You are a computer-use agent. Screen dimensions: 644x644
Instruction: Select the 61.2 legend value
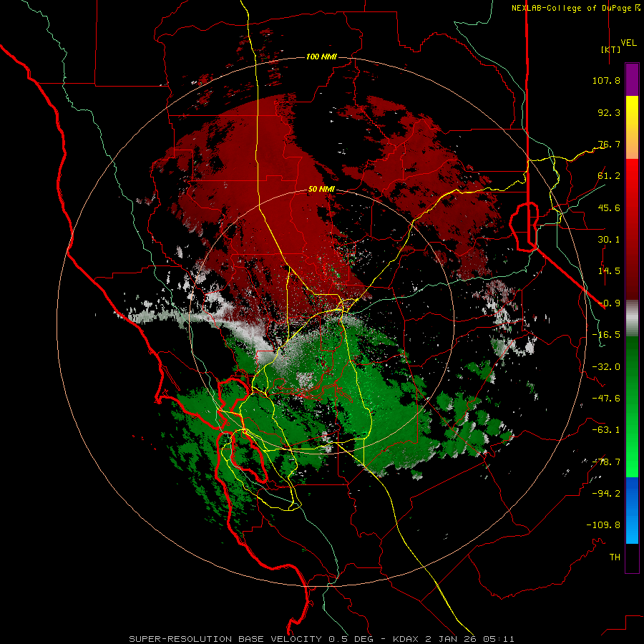(609, 176)
